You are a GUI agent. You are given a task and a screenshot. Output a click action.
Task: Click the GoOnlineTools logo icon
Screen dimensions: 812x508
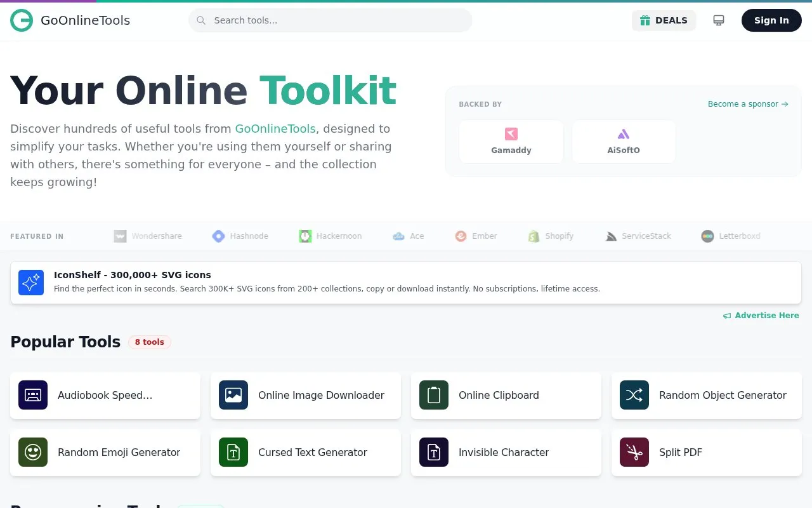coord(22,20)
